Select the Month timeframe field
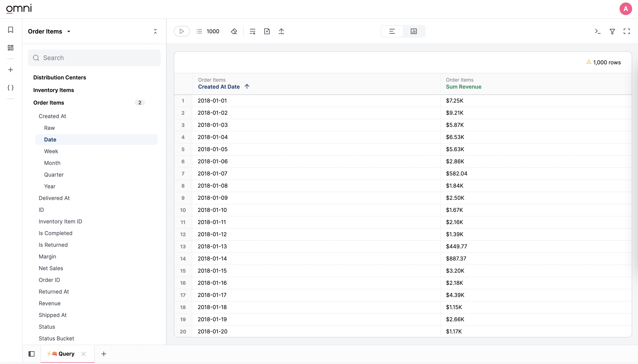 (x=52, y=163)
